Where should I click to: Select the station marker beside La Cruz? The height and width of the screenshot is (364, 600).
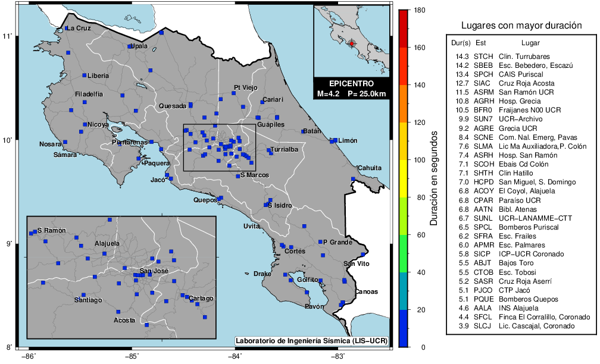click(67, 28)
